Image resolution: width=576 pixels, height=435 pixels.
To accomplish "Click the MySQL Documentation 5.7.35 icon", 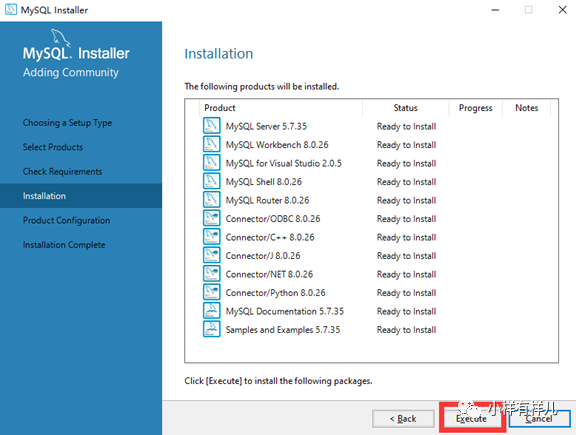I will (212, 310).
